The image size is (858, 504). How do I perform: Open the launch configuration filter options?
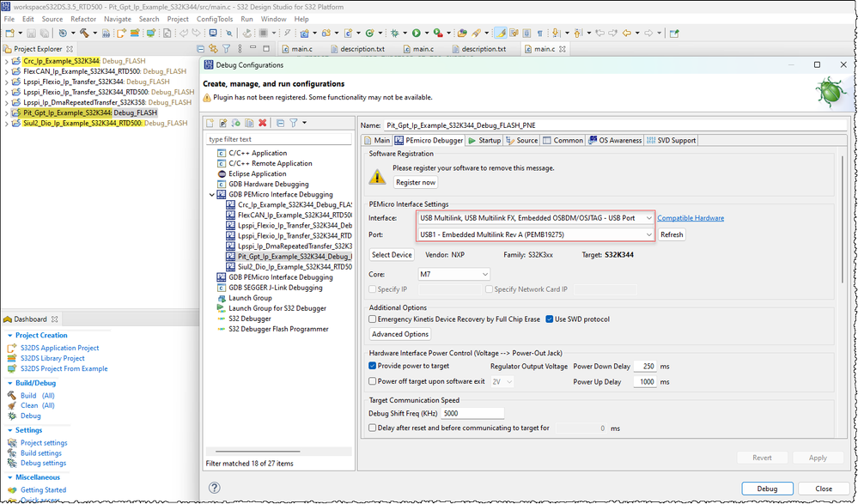294,121
